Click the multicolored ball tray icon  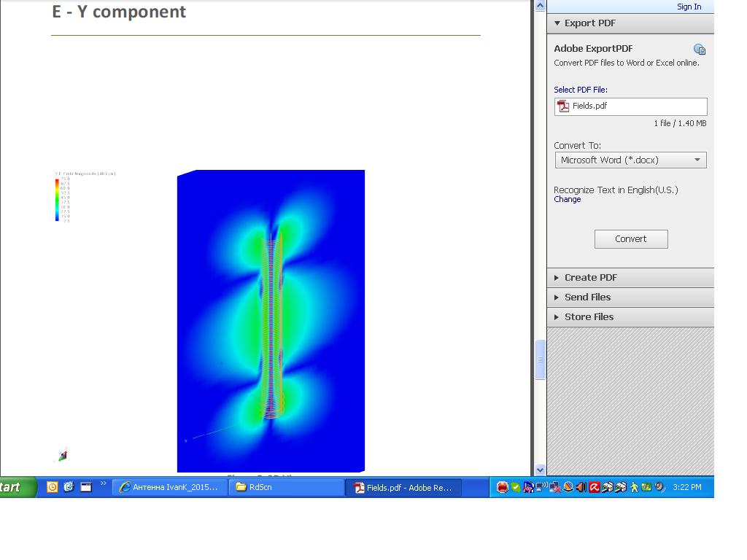(x=568, y=486)
